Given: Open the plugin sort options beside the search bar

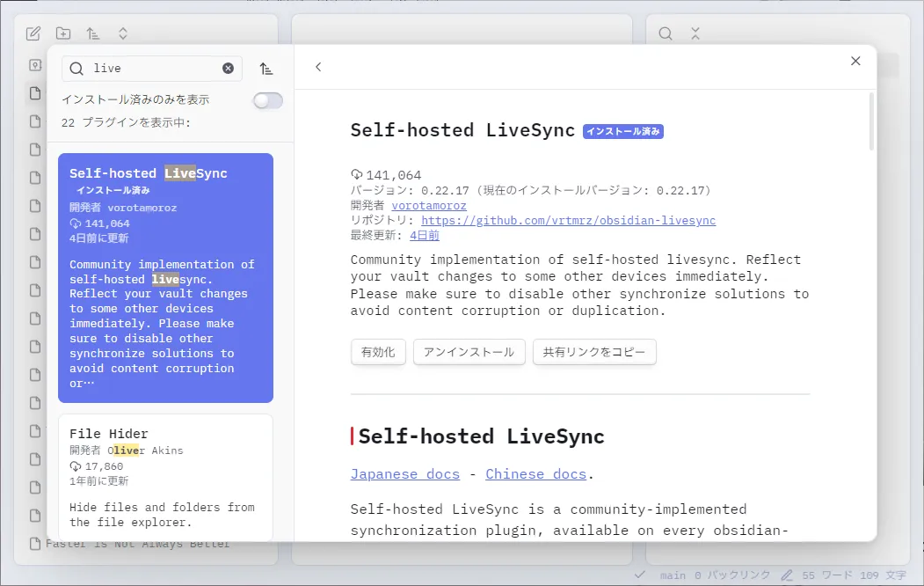Looking at the screenshot, I should click(268, 68).
